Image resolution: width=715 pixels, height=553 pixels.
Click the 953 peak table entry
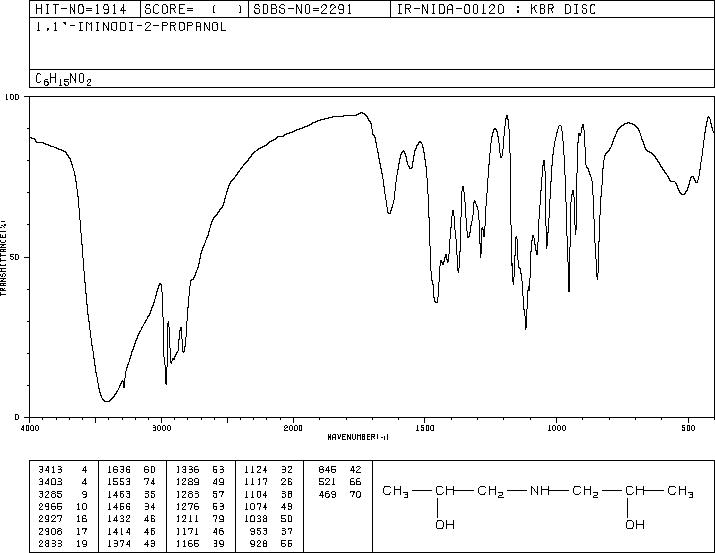[272, 532]
